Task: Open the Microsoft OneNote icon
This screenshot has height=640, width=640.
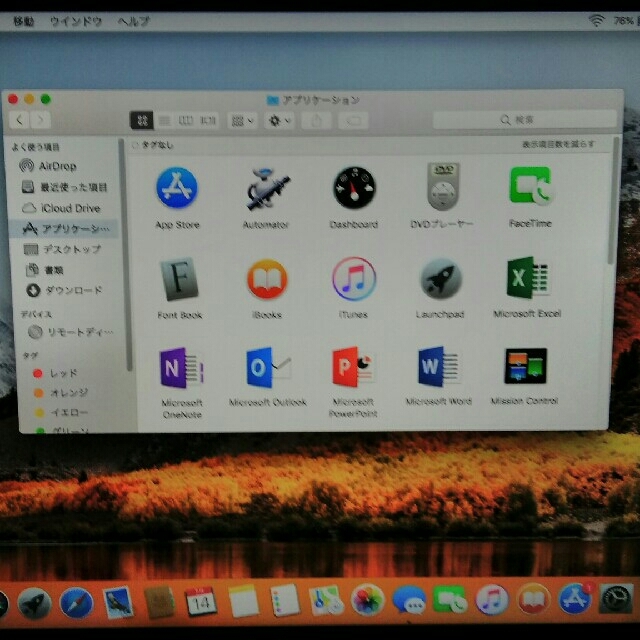Action: point(181,368)
